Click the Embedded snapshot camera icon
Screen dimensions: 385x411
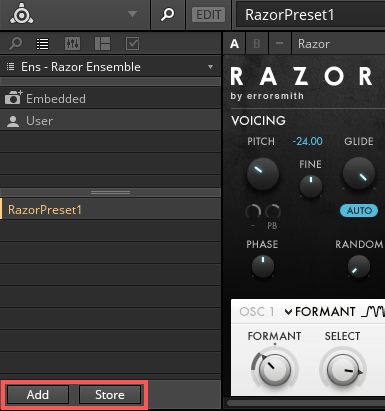(x=14, y=98)
